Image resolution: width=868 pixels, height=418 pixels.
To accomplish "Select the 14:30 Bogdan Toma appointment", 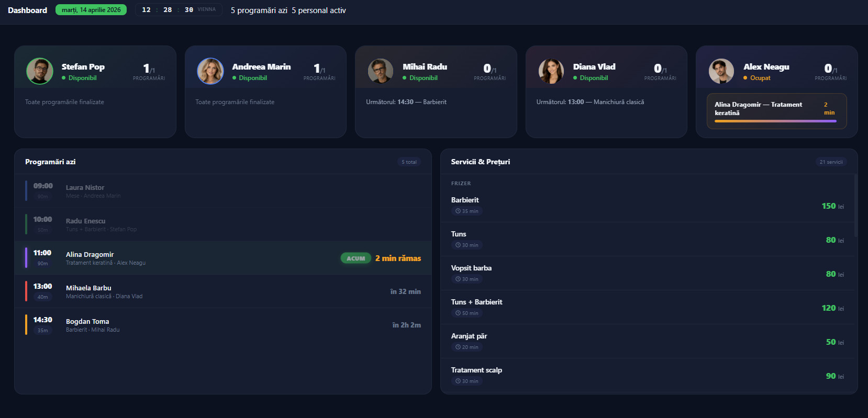I will [x=223, y=325].
